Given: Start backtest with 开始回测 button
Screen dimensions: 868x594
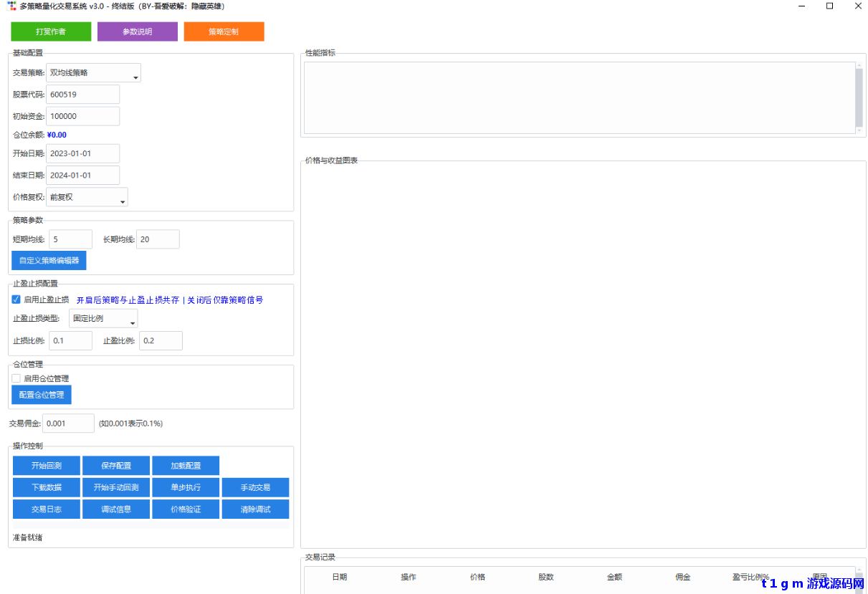Looking at the screenshot, I should tap(46, 465).
